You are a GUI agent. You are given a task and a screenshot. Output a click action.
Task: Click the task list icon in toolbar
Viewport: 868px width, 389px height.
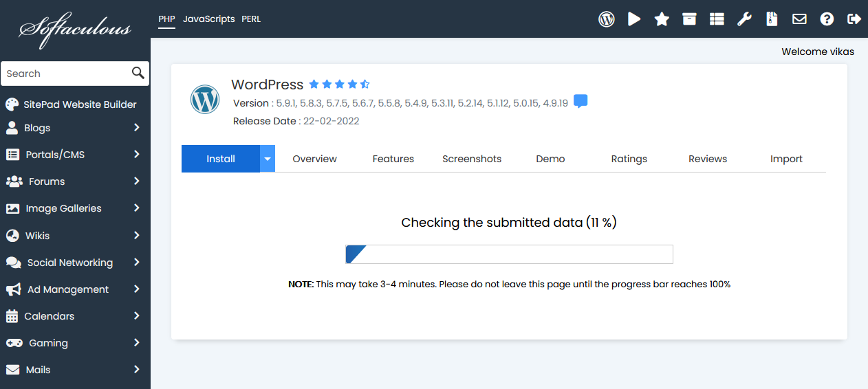pos(717,19)
